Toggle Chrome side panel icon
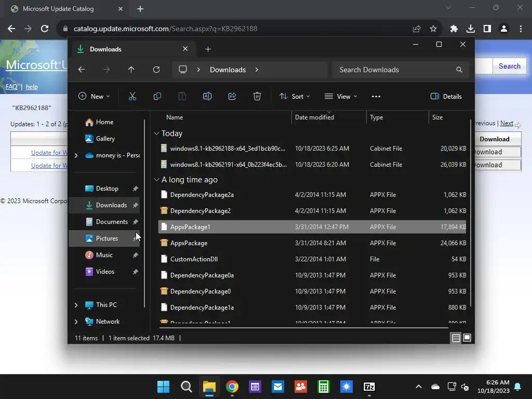This screenshot has width=532, height=399. tap(487, 29)
